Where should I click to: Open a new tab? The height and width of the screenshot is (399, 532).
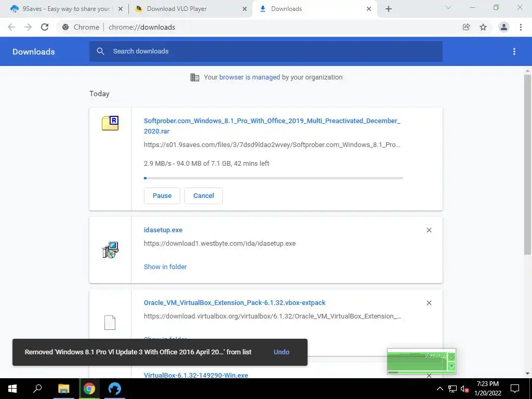click(389, 9)
